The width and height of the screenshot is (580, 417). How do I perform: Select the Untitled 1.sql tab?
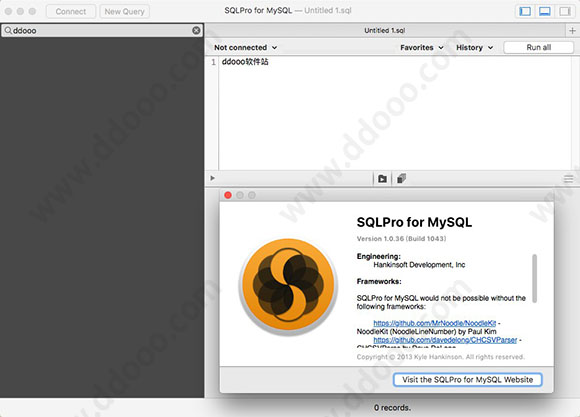coord(385,30)
